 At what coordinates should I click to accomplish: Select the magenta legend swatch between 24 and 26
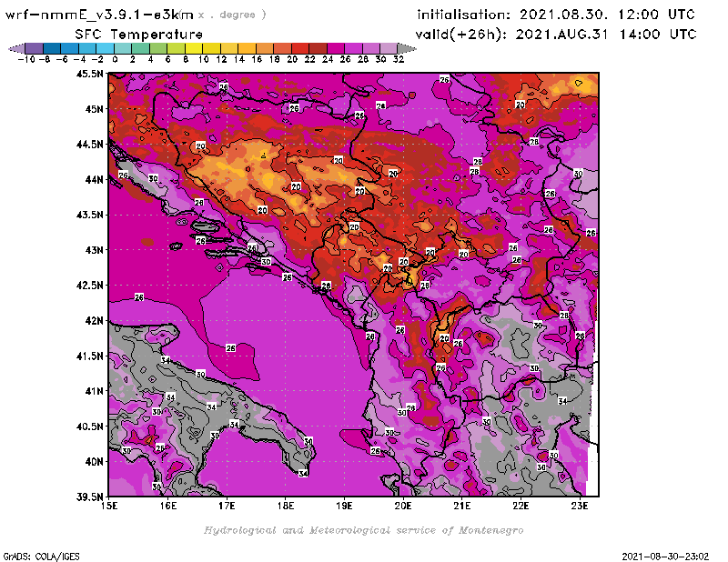tap(335, 48)
